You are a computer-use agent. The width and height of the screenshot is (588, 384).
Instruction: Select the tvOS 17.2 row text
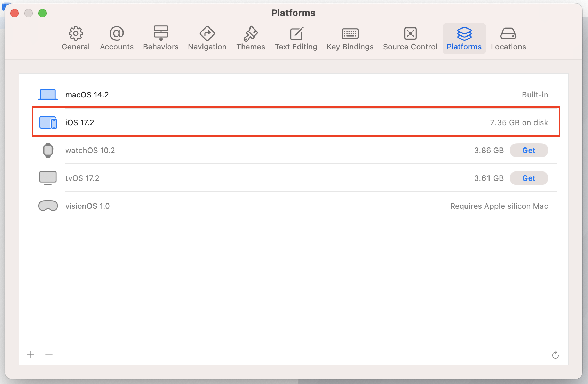point(82,178)
